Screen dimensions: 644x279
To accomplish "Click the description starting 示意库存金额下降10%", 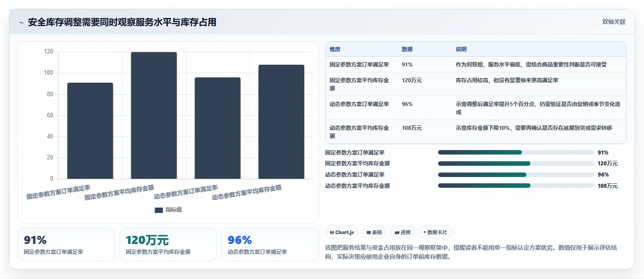I will coord(534,128).
